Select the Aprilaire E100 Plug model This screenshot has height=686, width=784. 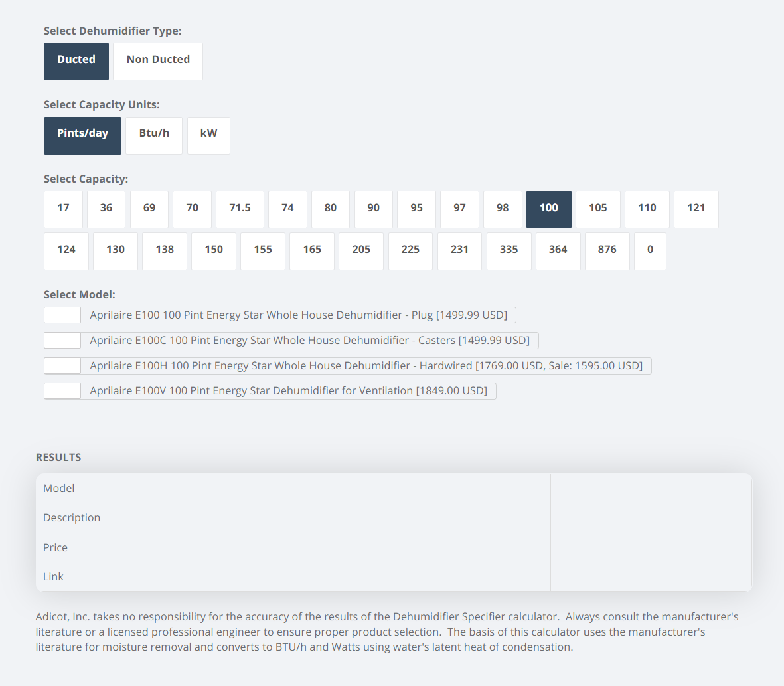(x=62, y=315)
